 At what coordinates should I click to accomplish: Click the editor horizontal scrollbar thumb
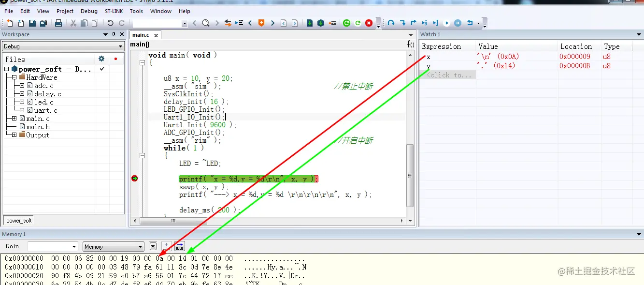click(x=173, y=221)
